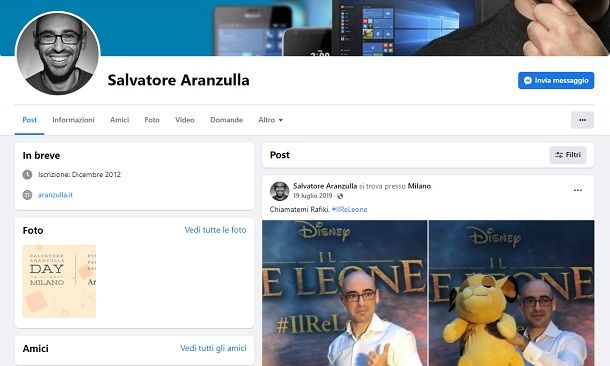
Task: Click the small avatar in the post header
Action: tap(279, 191)
